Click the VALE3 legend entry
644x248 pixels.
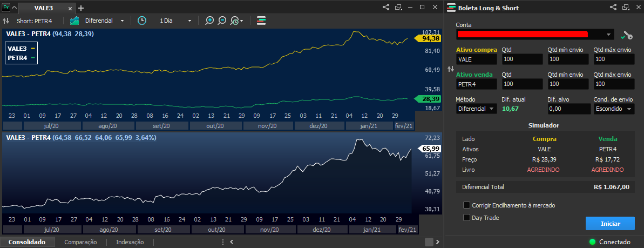22,48
